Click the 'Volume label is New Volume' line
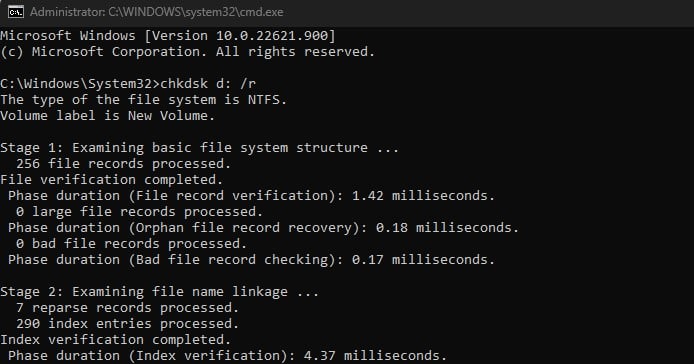This screenshot has width=694, height=364. coord(108,116)
